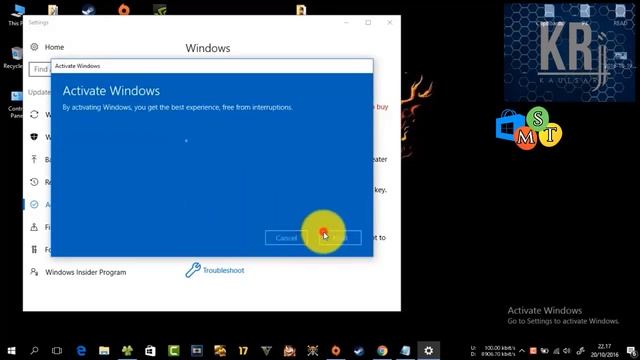The height and width of the screenshot is (360, 640).
Task: Open Task View on taskbar
Action: [x=57, y=351]
